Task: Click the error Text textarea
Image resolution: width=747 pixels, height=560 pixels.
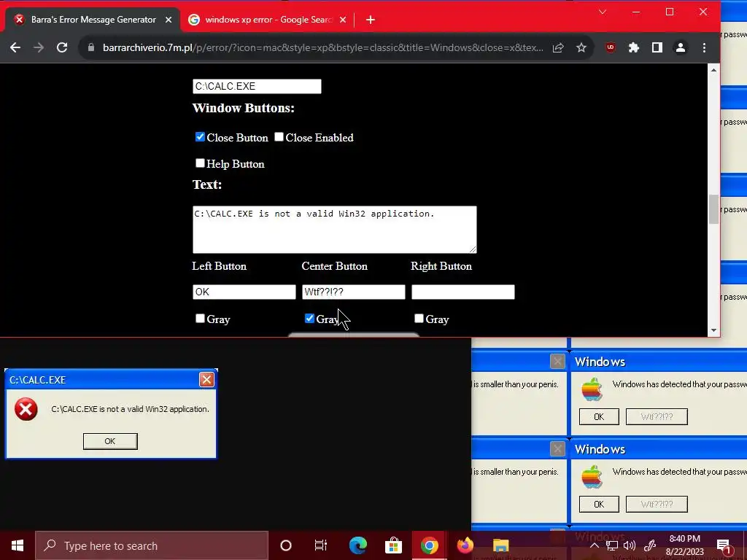Action: click(334, 230)
